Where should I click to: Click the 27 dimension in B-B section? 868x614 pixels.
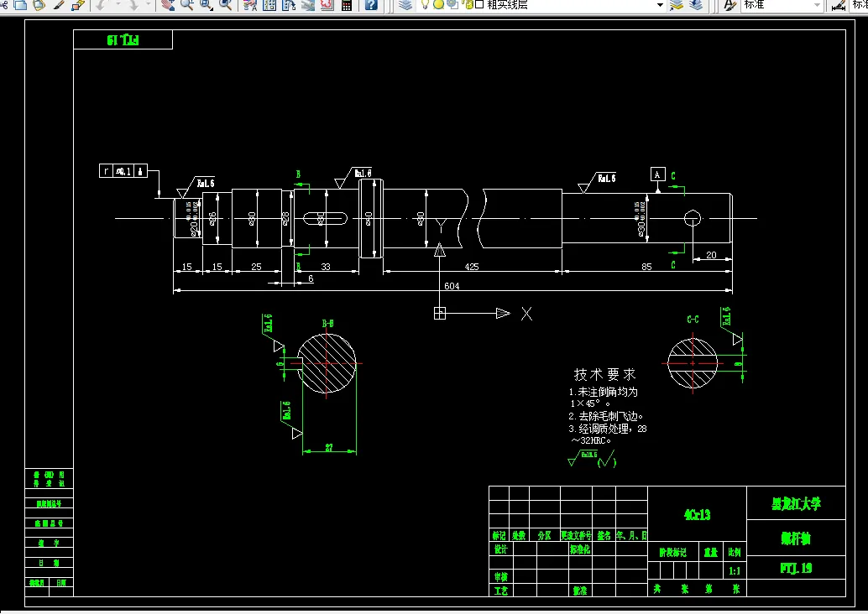pyautogui.click(x=329, y=448)
